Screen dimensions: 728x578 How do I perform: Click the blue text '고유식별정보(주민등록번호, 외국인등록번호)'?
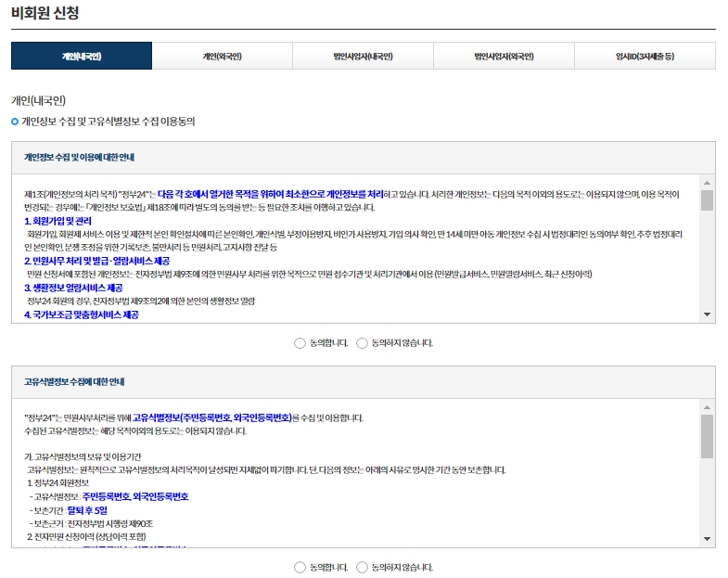pyautogui.click(x=212, y=417)
